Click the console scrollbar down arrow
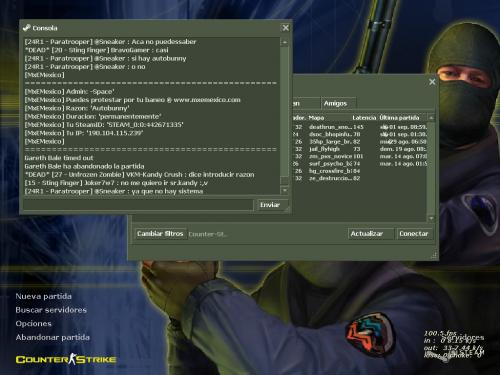The width and height of the screenshot is (500, 375). click(x=285, y=190)
